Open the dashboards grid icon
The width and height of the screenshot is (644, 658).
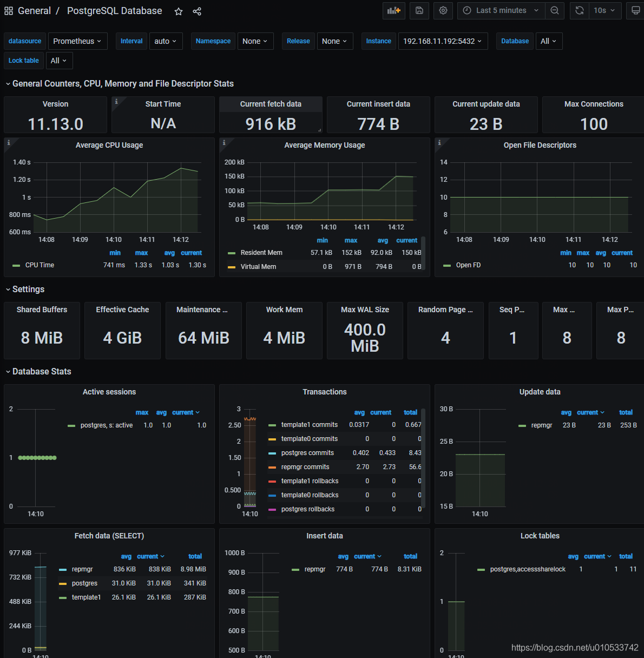tap(9, 11)
